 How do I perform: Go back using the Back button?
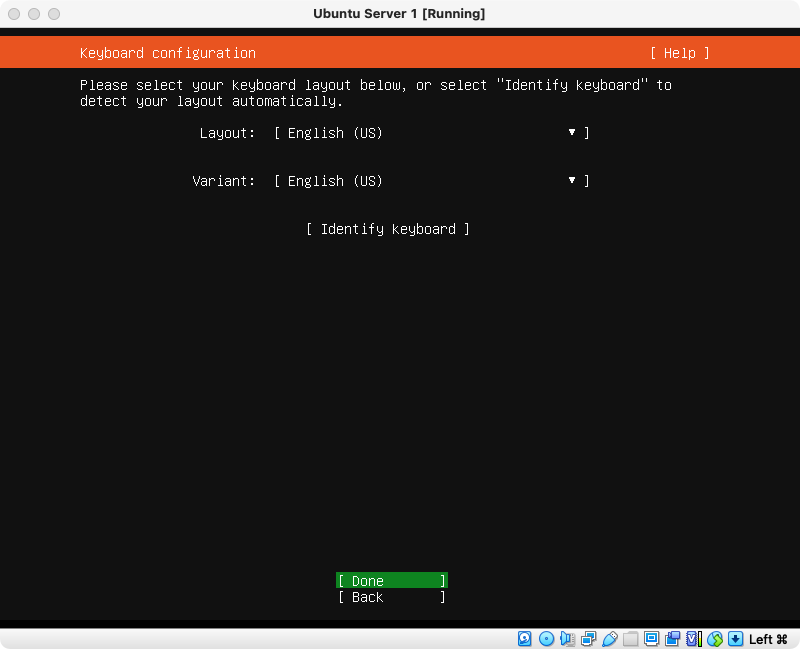point(391,597)
